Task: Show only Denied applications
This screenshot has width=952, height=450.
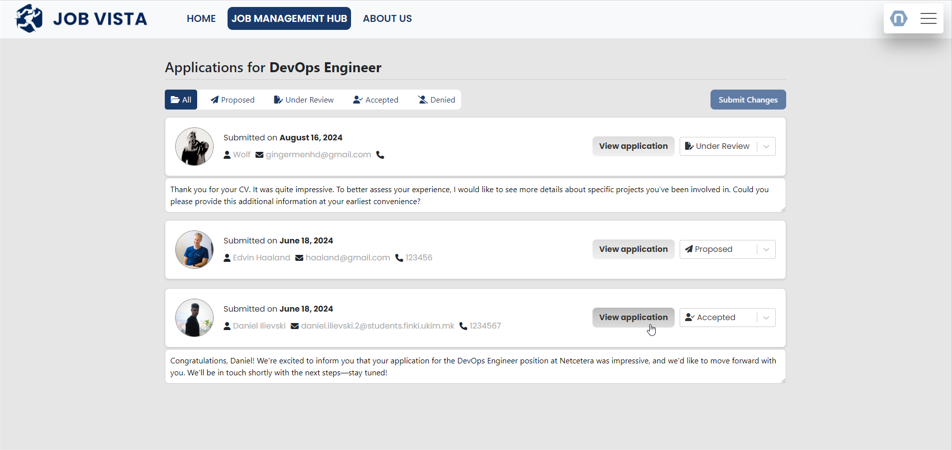Action: 436,100
